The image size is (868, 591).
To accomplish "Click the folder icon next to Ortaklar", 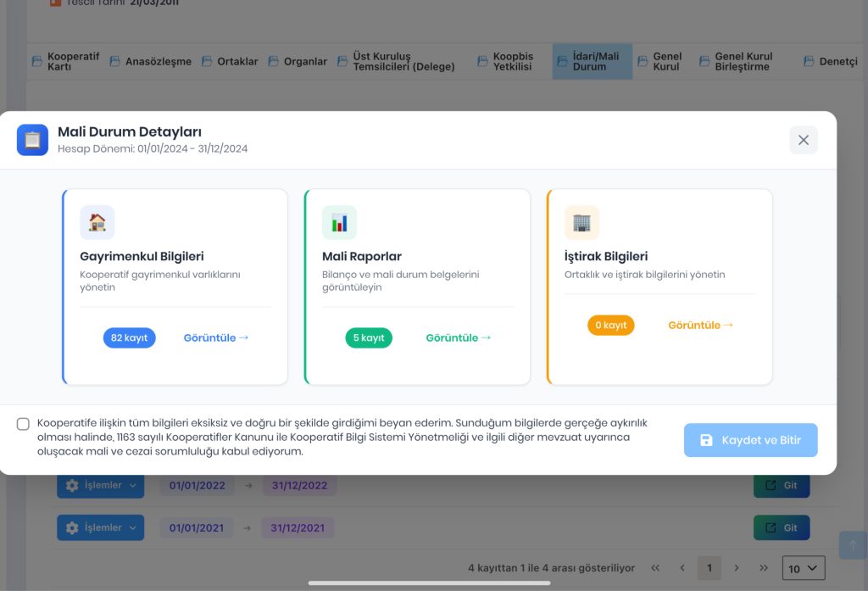I will 207,62.
